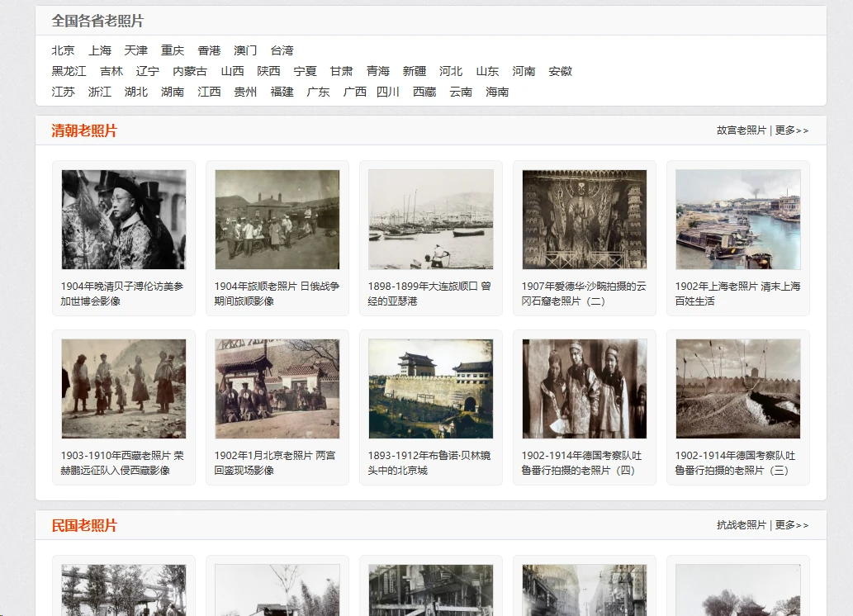
Task: Click the 1903-1910年西藏老照片 thumbnail
Action: (124, 389)
